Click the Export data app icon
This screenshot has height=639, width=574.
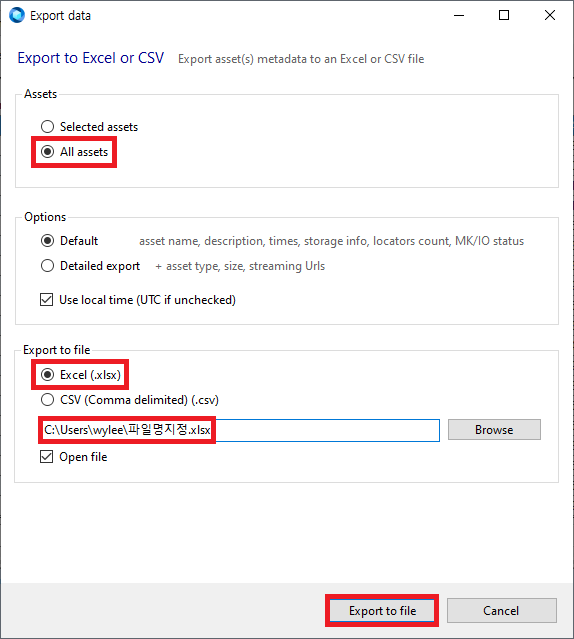point(17,15)
